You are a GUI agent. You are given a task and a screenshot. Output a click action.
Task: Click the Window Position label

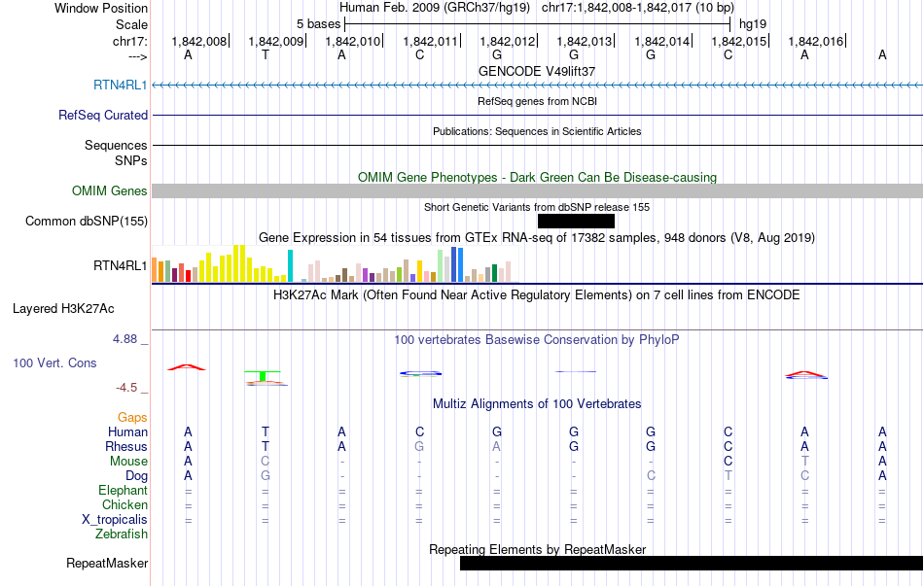coord(101,8)
